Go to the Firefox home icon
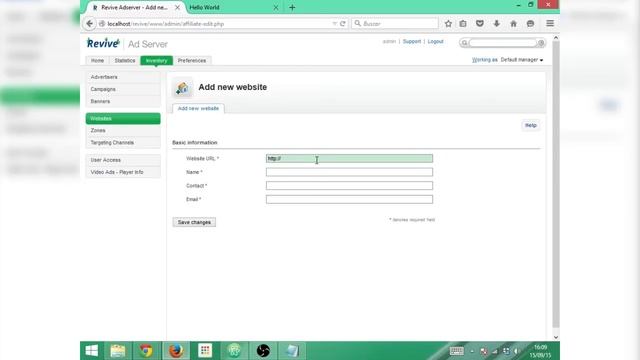Screen dimensions: 640x360 513,24
